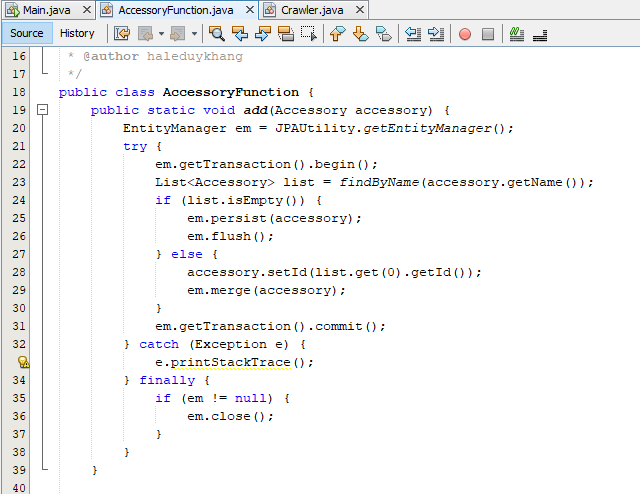Click Find Previous Occurrence icon

[x=240, y=33]
